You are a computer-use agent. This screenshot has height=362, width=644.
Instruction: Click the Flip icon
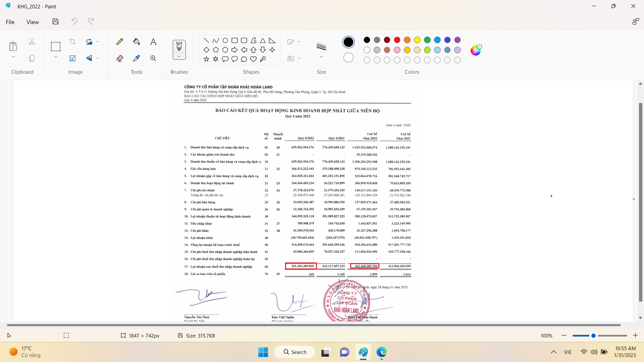coord(89,58)
